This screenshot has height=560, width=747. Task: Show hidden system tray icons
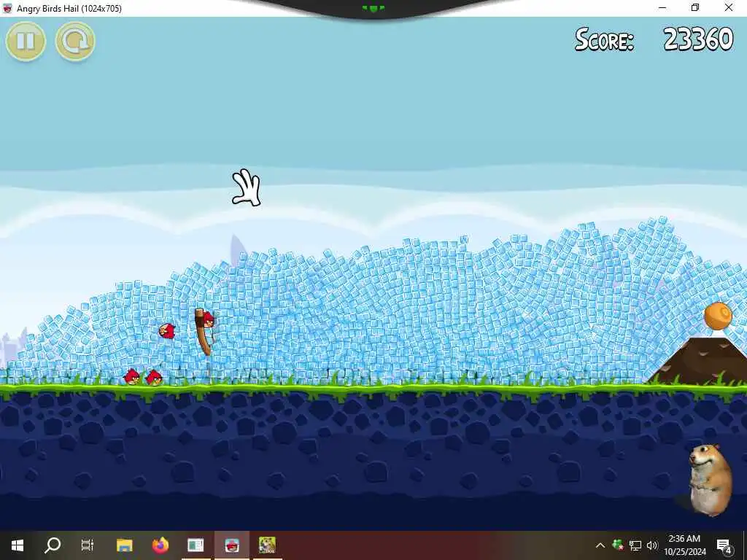[600, 545]
